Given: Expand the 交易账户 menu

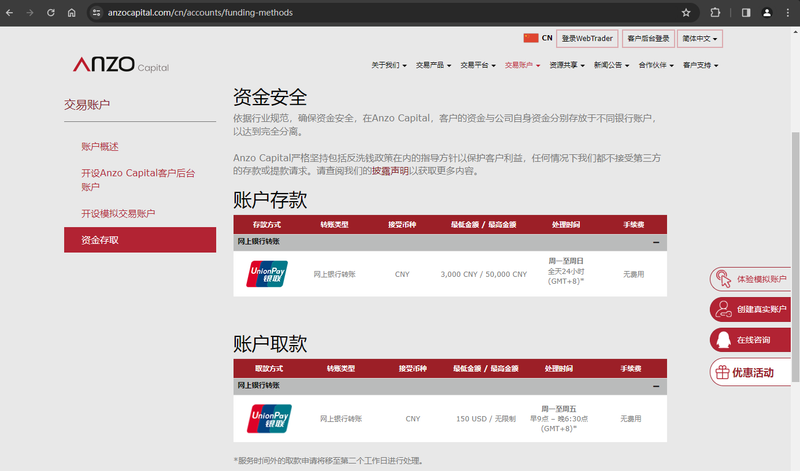Looking at the screenshot, I should 522,65.
